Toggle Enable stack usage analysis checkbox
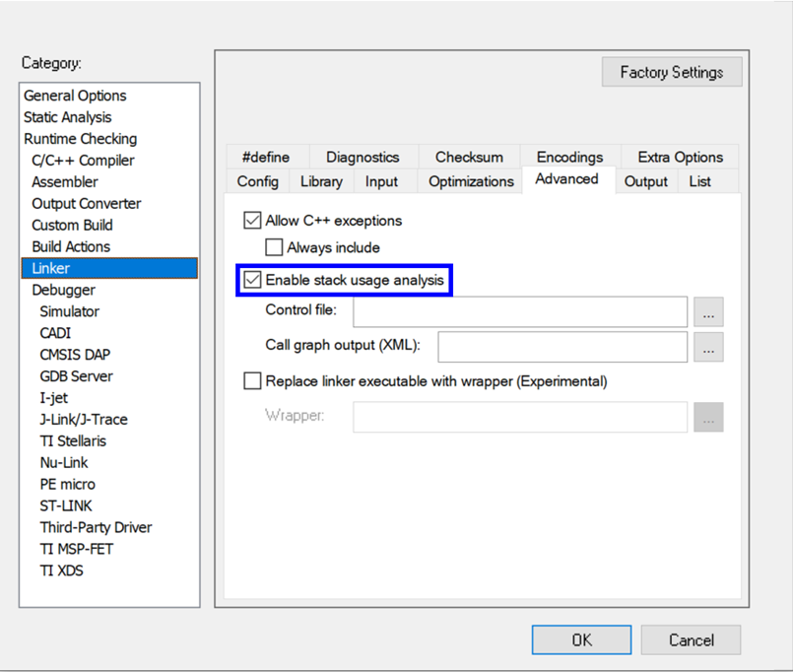The image size is (793, 672). tap(253, 281)
